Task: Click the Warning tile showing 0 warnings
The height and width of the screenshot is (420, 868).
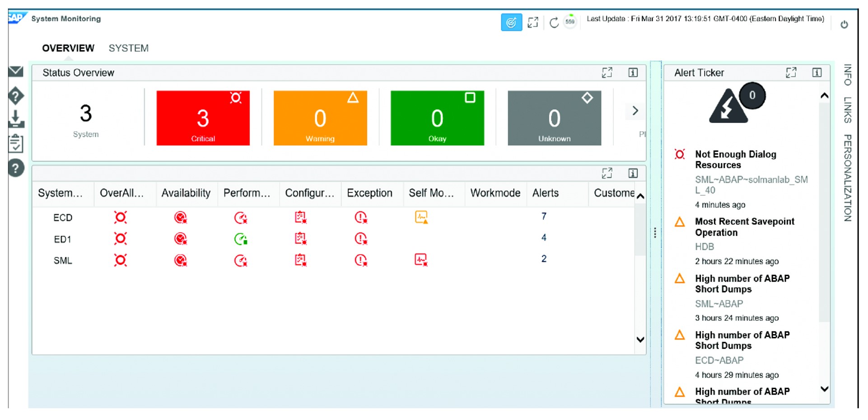Action: click(x=320, y=118)
